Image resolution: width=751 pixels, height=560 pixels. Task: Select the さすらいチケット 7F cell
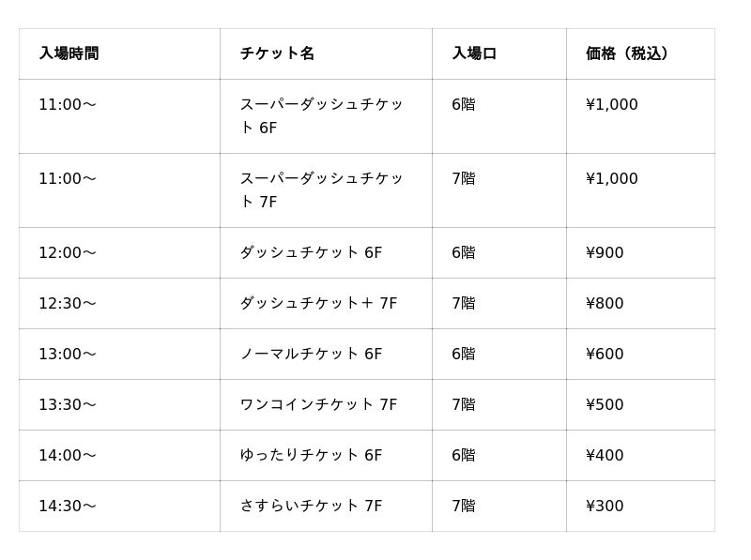pyautogui.click(x=311, y=506)
